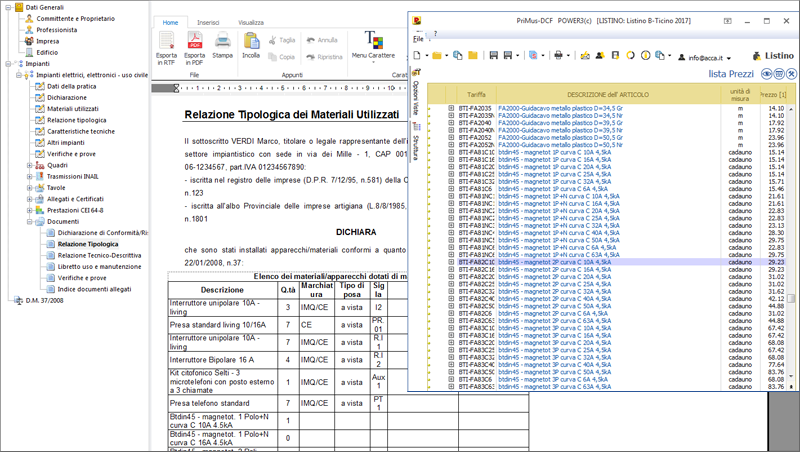
Task: Open Materiali utilizzati tree item
Action: click(x=72, y=109)
